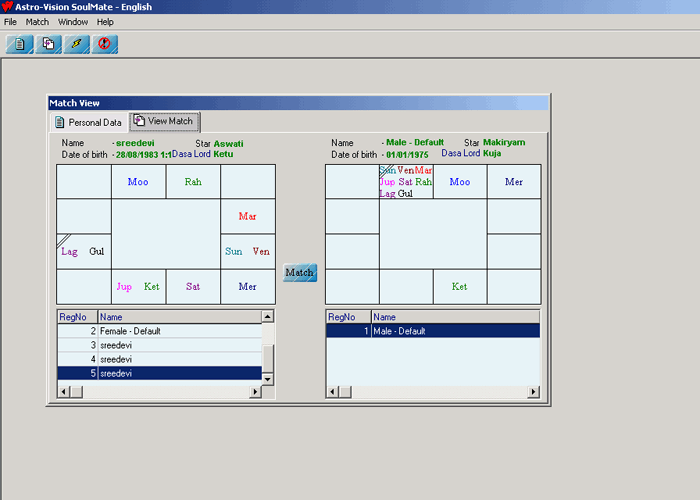Screen dimensions: 700x500
Task: Click the Mer cell in the right chart
Action: pyautogui.click(x=514, y=182)
